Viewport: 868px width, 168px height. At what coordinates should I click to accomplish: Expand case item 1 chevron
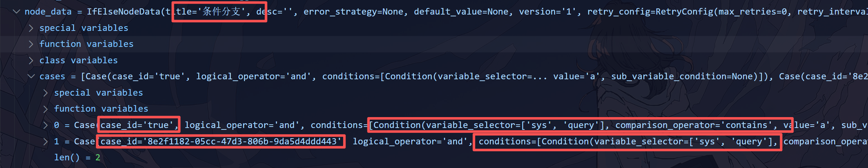click(46, 141)
